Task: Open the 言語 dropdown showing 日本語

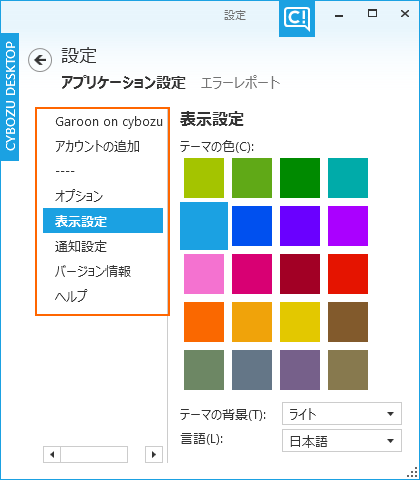Action: click(342, 441)
